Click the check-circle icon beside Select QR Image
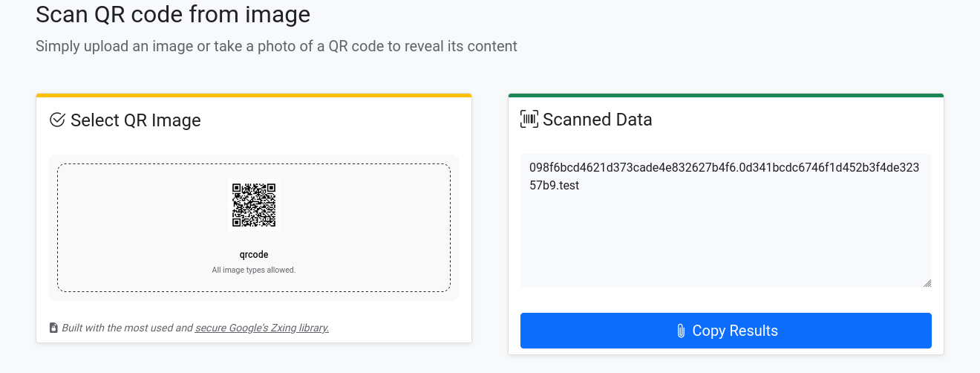 57,120
